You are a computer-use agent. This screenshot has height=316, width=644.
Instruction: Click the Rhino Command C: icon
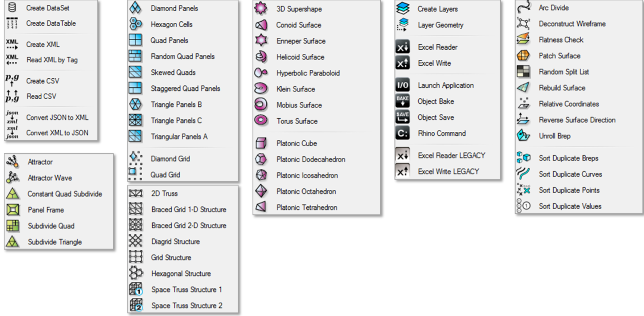pos(403,133)
